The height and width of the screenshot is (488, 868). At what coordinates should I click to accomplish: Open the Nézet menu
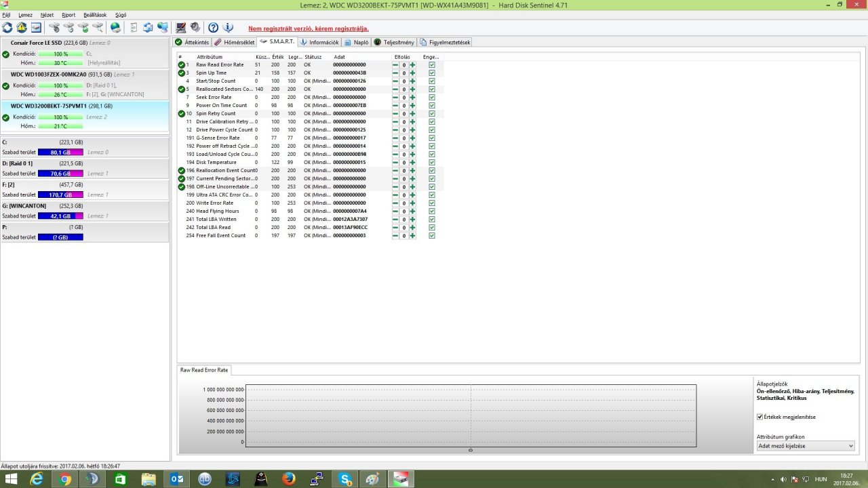(x=47, y=15)
